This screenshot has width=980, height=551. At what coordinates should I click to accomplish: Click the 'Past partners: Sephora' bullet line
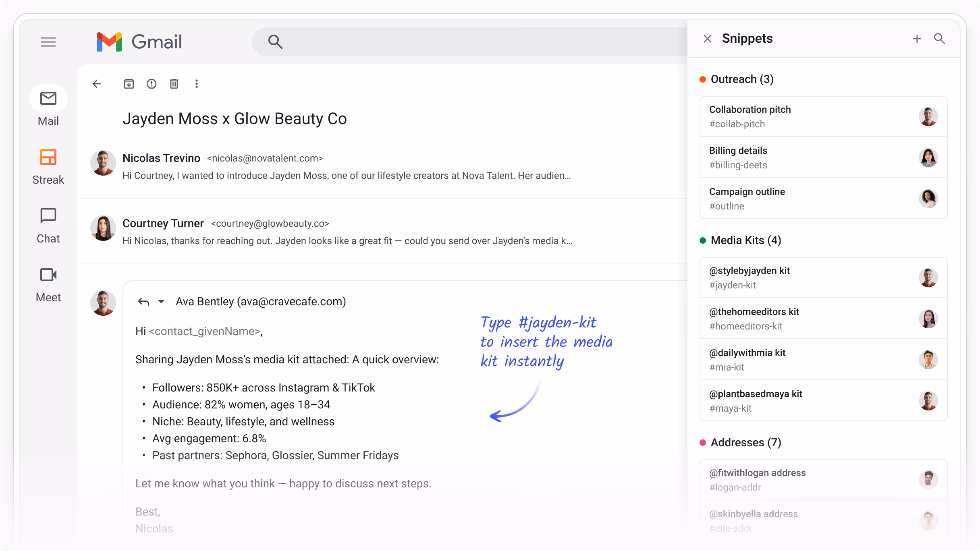click(x=275, y=456)
